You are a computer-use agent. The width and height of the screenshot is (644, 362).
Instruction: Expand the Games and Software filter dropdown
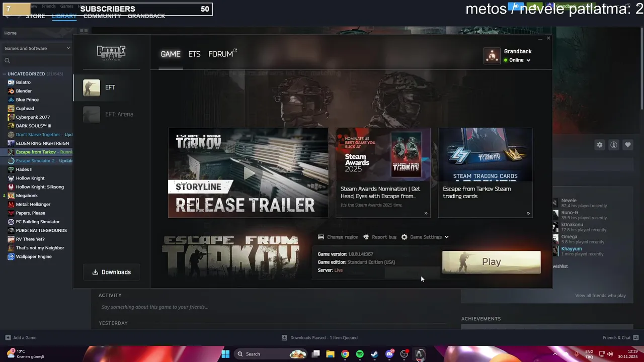tap(37, 48)
